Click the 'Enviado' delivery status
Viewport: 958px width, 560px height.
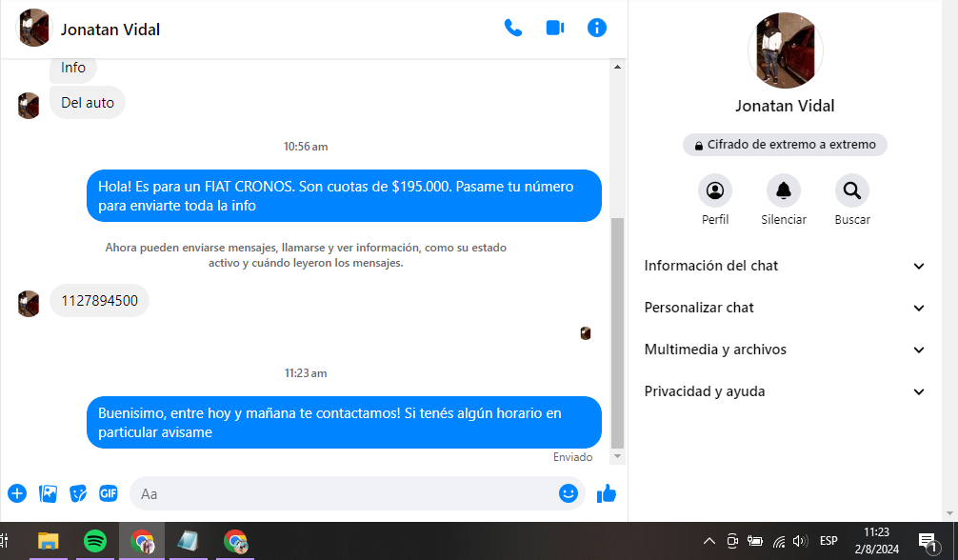(x=572, y=457)
